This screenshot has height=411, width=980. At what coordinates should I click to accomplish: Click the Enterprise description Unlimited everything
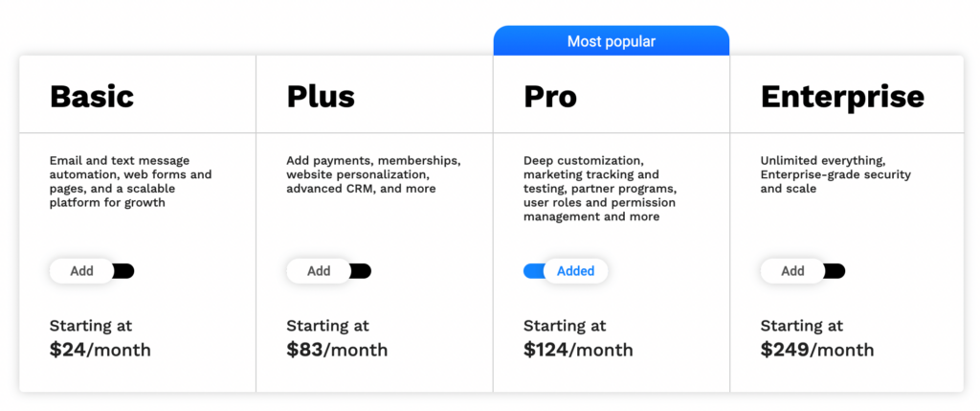(835, 174)
